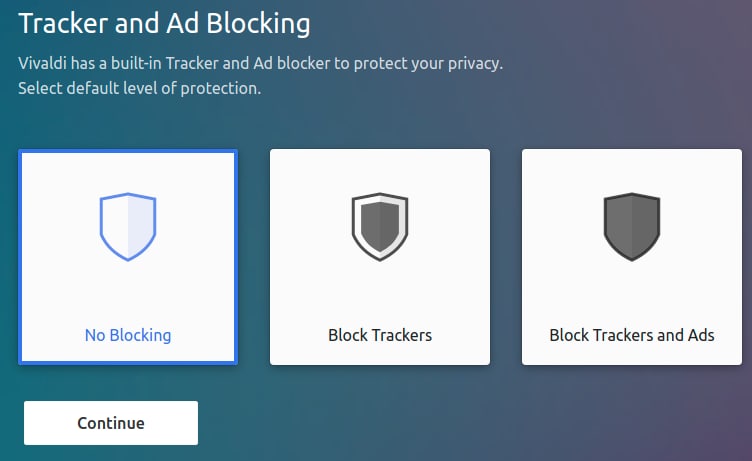
Task: Click the highlighted blue border of No Blocking
Action: (20, 257)
